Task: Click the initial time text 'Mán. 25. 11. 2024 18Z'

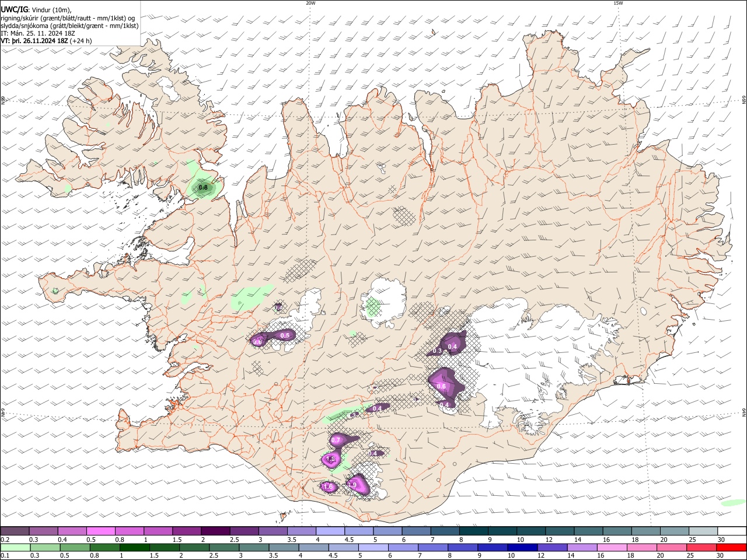Action: pos(43,33)
